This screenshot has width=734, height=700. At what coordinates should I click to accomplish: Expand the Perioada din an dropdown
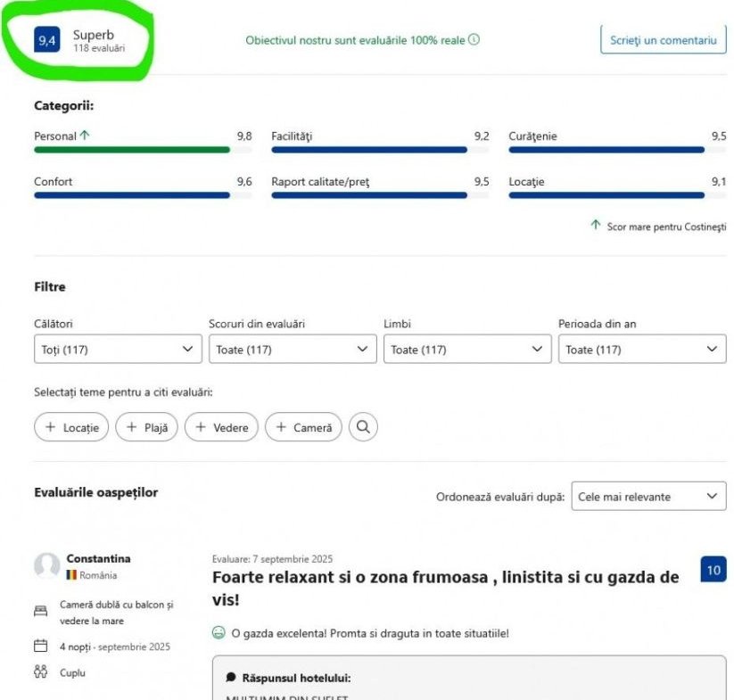[642, 350]
